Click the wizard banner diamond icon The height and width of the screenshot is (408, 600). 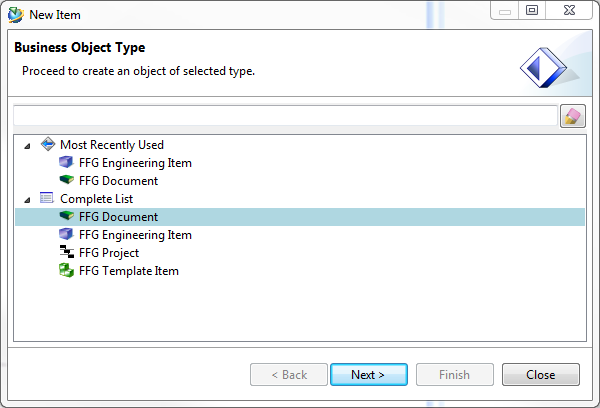543,68
